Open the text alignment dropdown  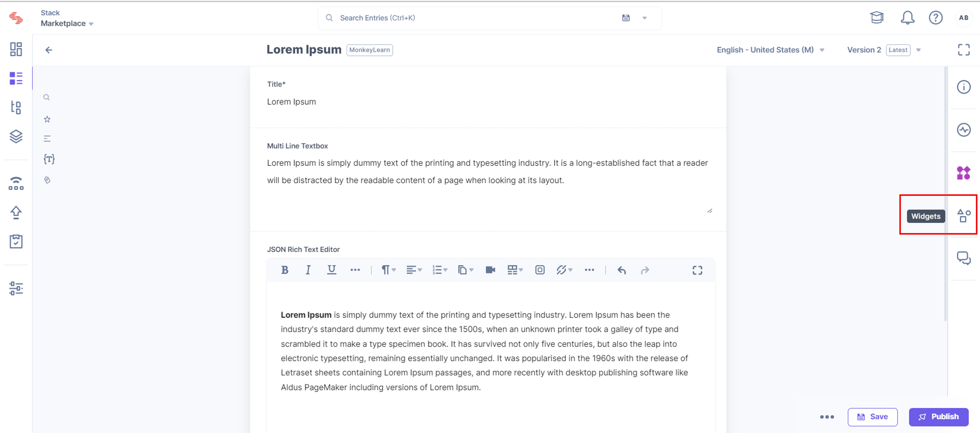click(414, 270)
